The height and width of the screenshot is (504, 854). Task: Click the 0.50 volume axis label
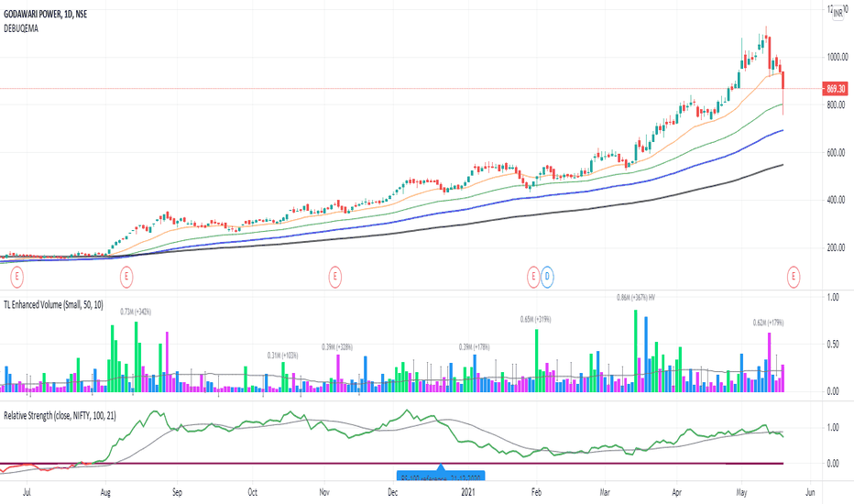833,345
